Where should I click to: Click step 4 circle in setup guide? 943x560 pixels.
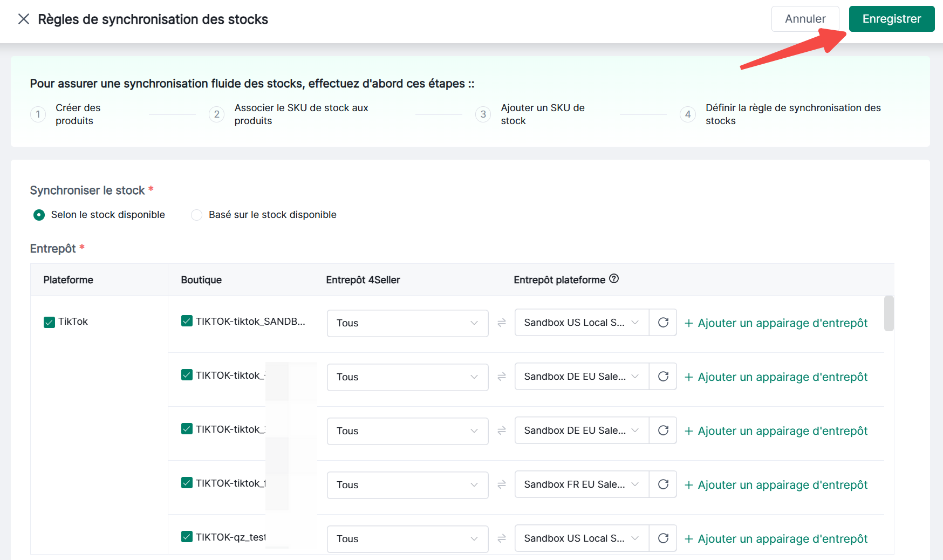pyautogui.click(x=688, y=114)
